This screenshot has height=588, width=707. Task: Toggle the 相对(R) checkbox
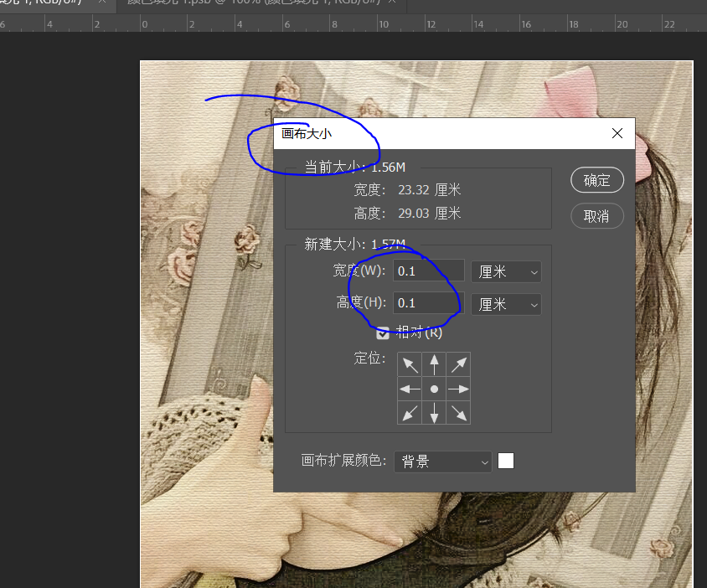(383, 333)
